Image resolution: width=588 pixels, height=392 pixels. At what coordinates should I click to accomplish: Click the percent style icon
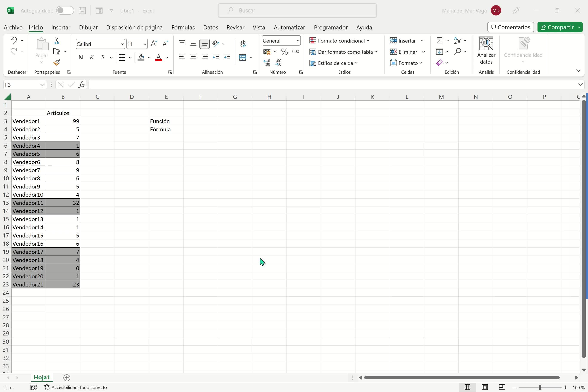pos(284,52)
